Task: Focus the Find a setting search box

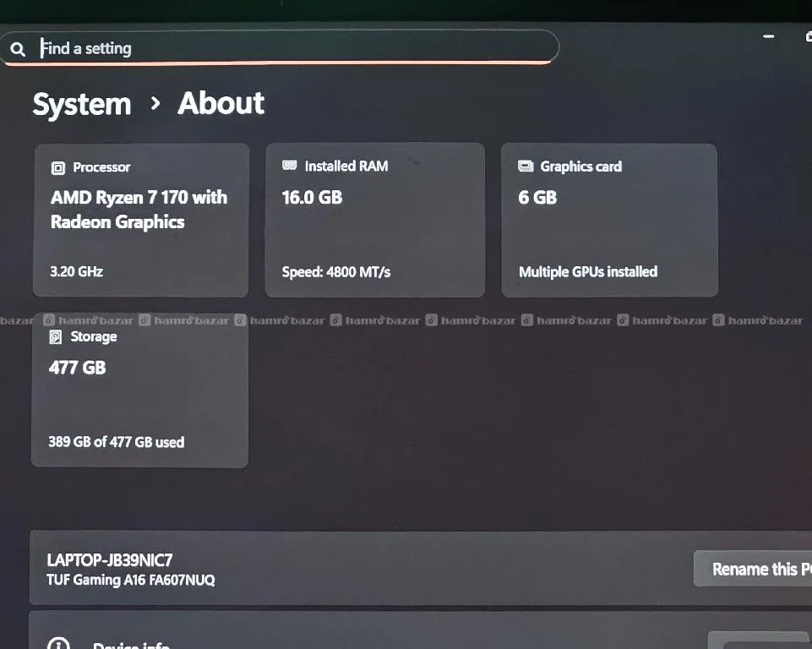Action: pos(280,47)
